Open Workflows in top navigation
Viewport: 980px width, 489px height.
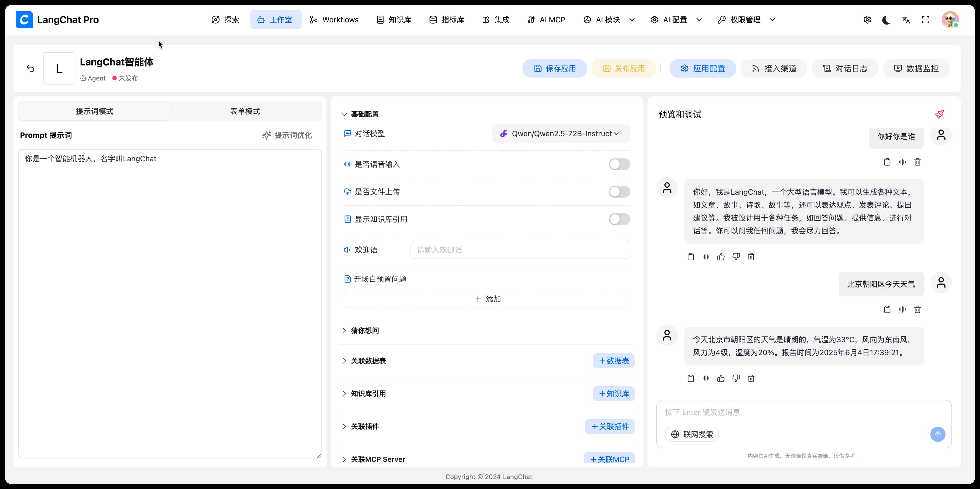pyautogui.click(x=334, y=20)
